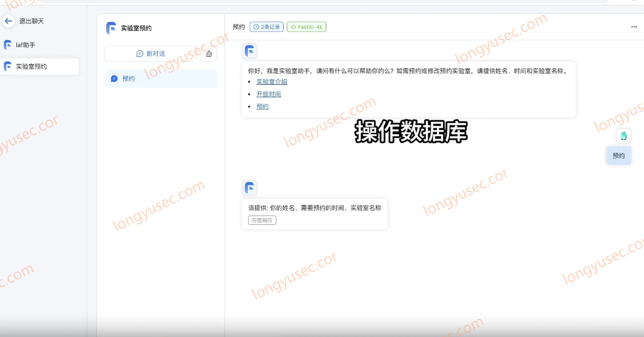
Task: Open the 预约 conversation in the history list
Action: click(161, 79)
